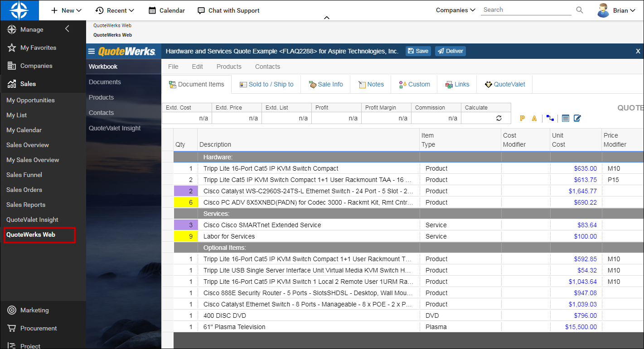
Task: Click the purple quantity cell for SMARTnet Service
Action: tap(186, 225)
